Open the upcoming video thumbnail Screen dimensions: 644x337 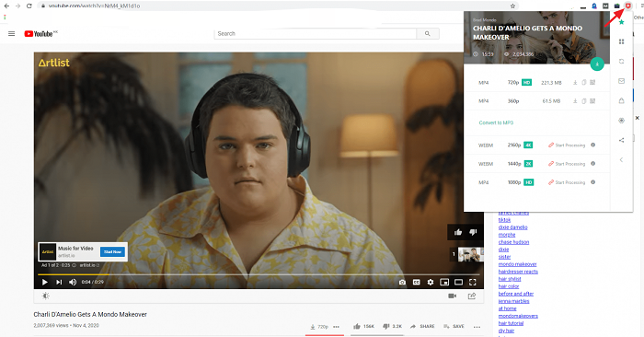click(x=471, y=254)
